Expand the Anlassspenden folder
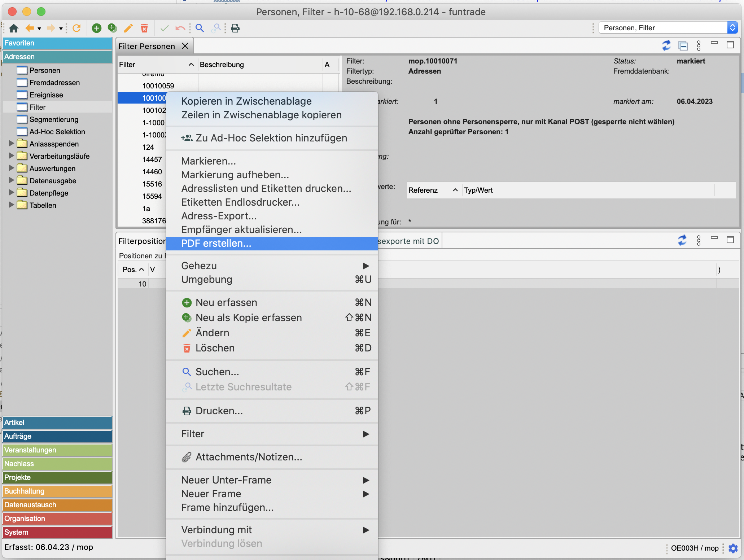 coord(11,144)
